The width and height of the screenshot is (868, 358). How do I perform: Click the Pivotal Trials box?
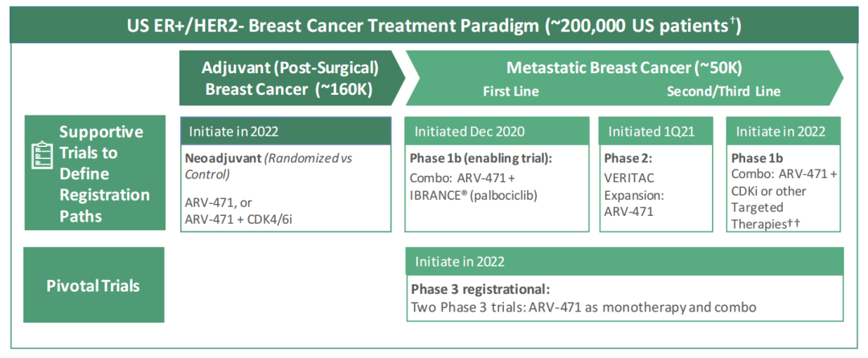pyautogui.click(x=93, y=286)
